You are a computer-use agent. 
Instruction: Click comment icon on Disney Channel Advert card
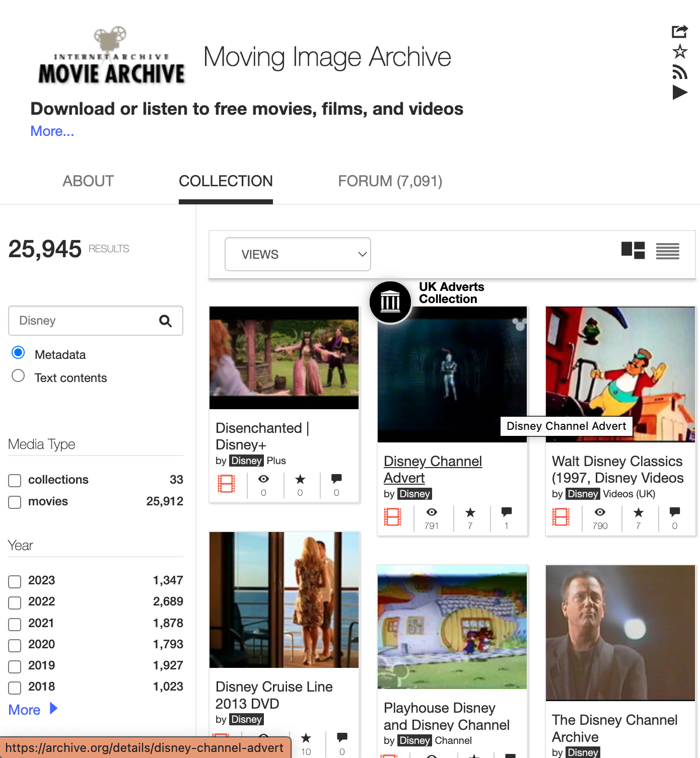click(507, 512)
